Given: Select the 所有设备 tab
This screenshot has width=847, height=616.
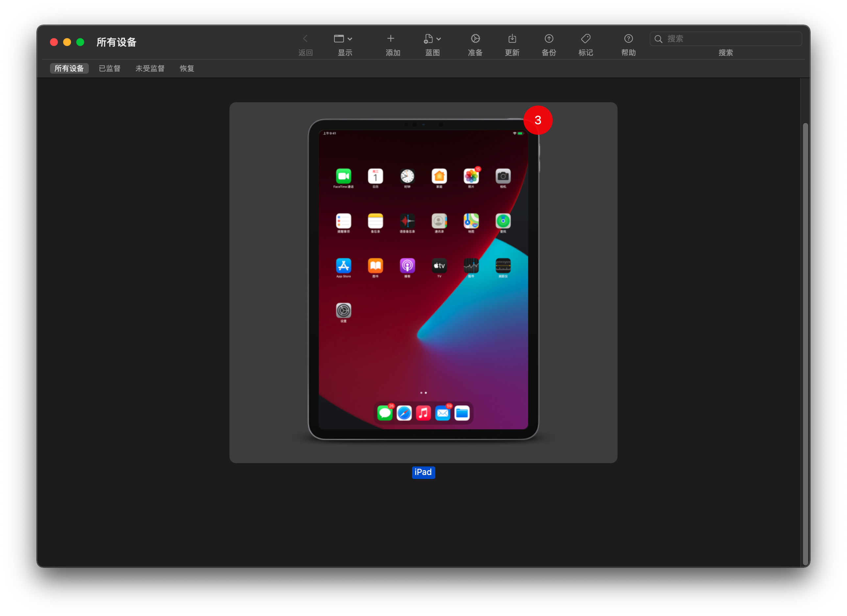Looking at the screenshot, I should [69, 68].
